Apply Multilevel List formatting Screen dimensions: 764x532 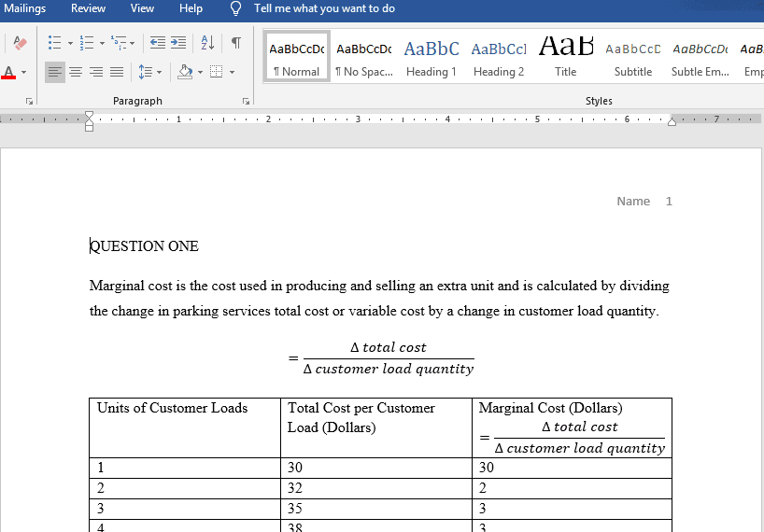119,43
